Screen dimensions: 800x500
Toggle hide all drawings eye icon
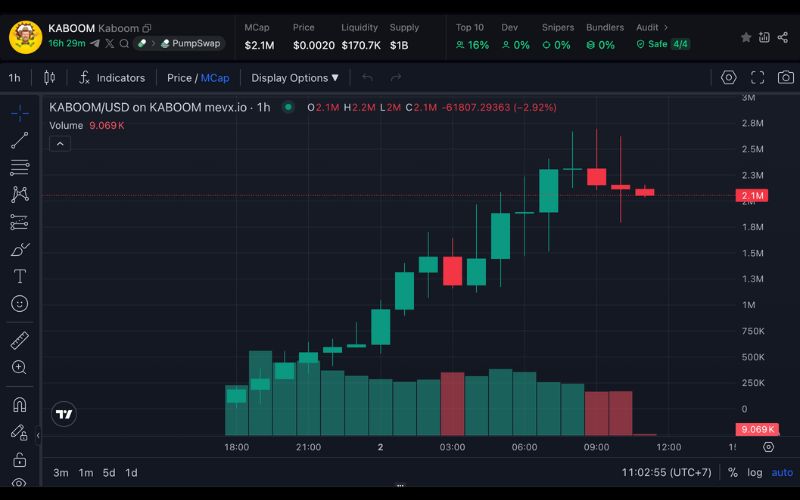click(x=19, y=482)
